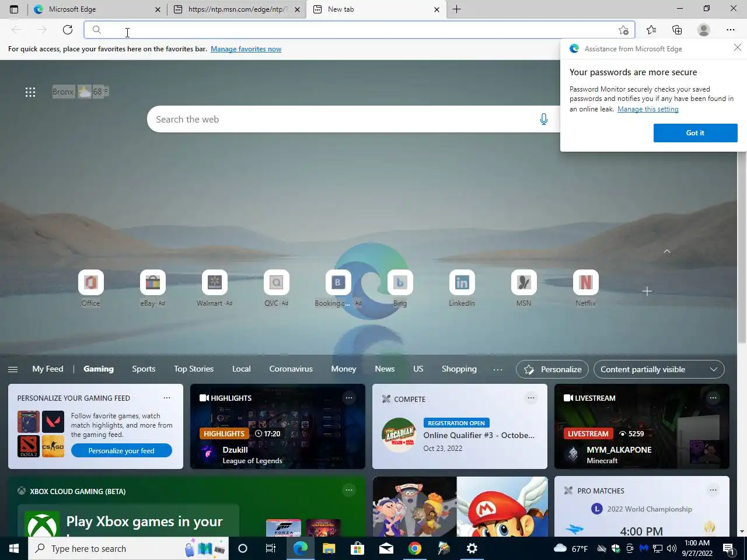Select the Money feed category
The image size is (747, 560).
(x=344, y=369)
